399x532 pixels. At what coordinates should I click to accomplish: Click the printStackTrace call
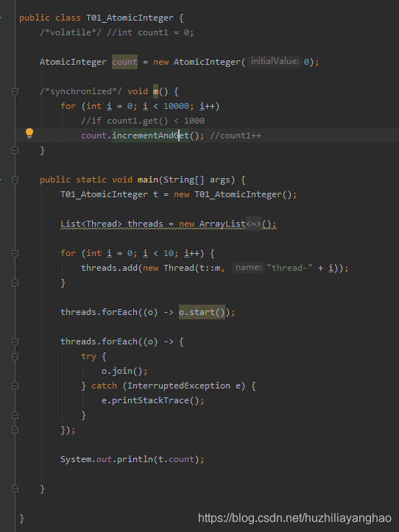[x=155, y=400]
